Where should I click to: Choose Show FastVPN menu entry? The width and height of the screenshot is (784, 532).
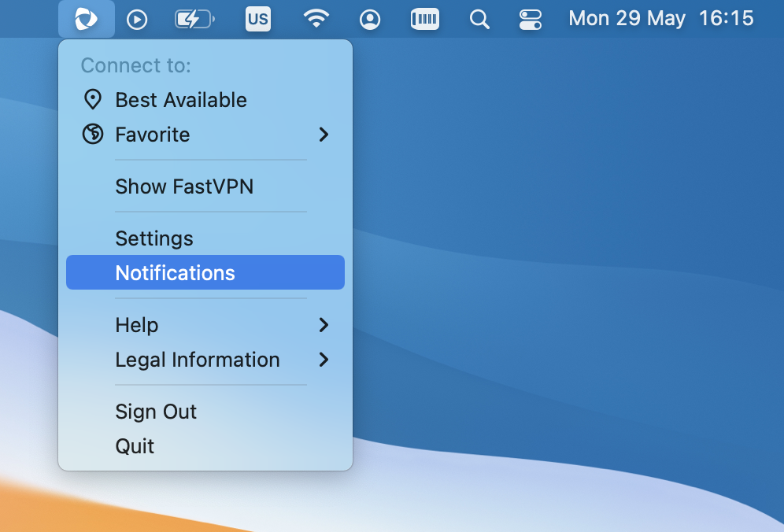205,187
